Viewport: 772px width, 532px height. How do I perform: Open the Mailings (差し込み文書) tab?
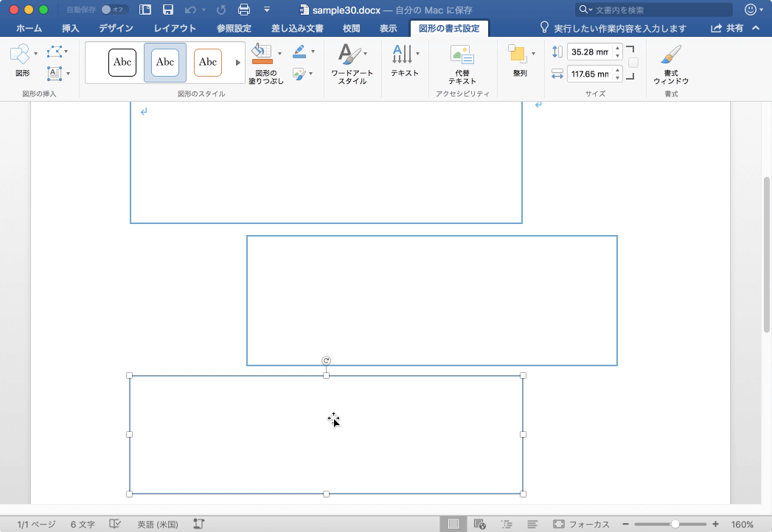(297, 29)
